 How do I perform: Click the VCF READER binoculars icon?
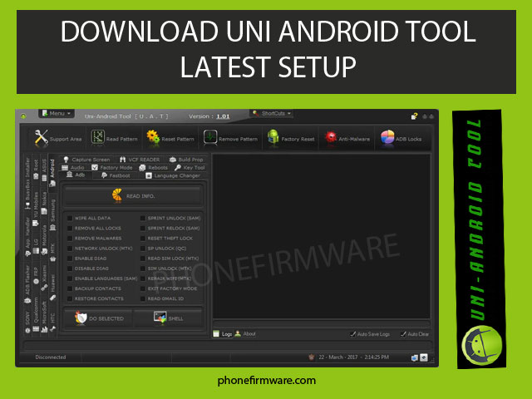(x=122, y=160)
